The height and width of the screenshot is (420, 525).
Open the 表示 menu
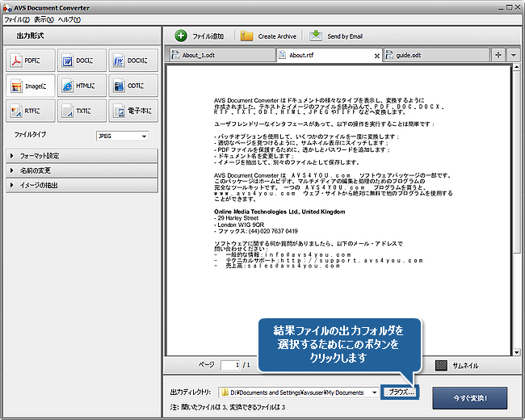pyautogui.click(x=44, y=19)
